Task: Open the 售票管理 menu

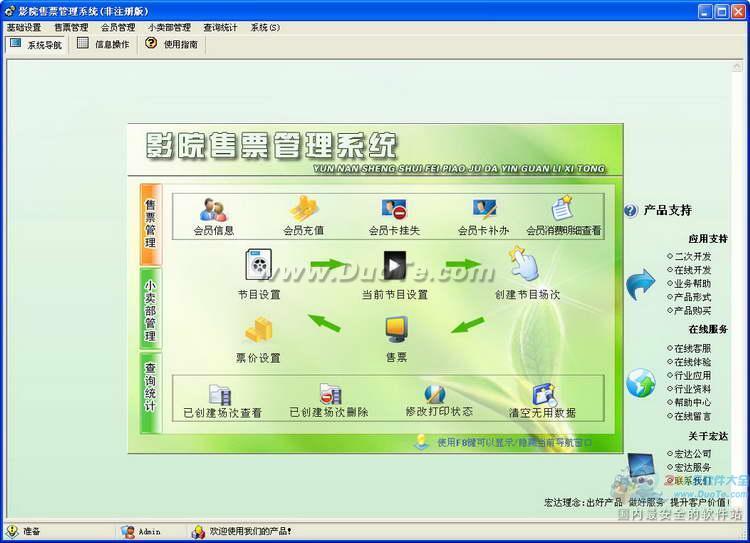Action: click(x=71, y=28)
